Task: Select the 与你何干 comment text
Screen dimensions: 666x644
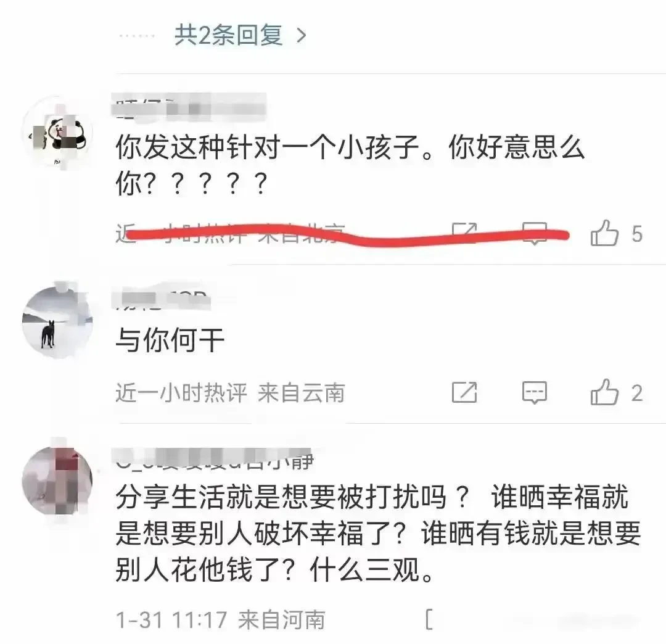Action: [x=170, y=341]
